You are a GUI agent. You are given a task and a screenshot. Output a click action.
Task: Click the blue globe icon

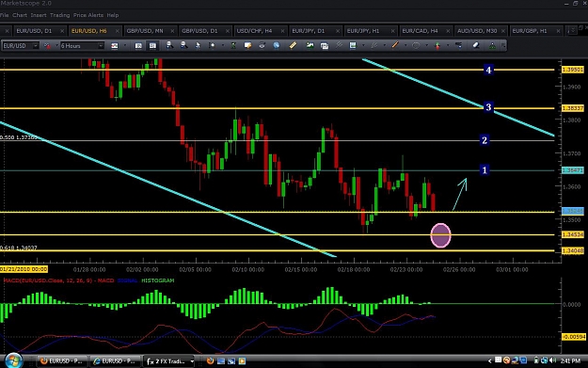(x=277, y=45)
